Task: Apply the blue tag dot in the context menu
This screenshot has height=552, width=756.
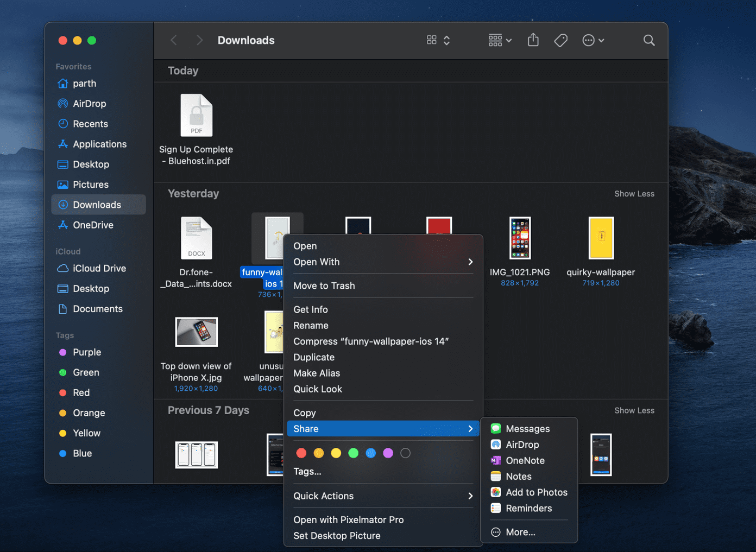Action: point(371,453)
